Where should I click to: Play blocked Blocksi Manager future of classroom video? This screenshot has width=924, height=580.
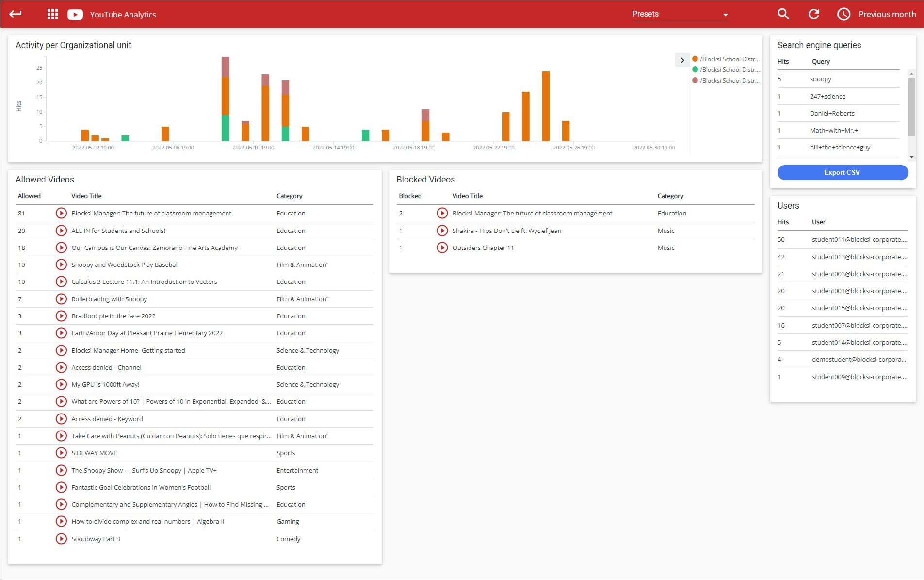click(x=442, y=213)
